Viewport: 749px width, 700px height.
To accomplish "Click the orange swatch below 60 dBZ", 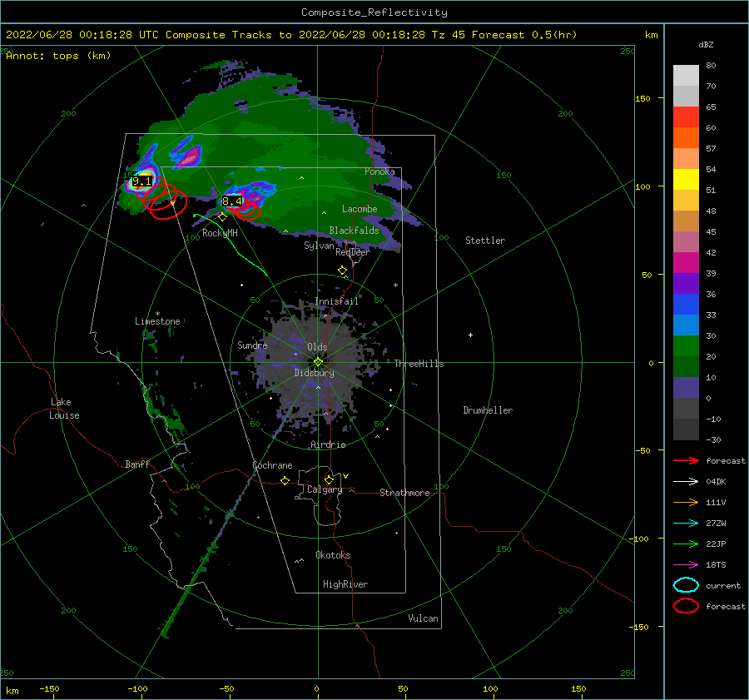I will [x=686, y=137].
